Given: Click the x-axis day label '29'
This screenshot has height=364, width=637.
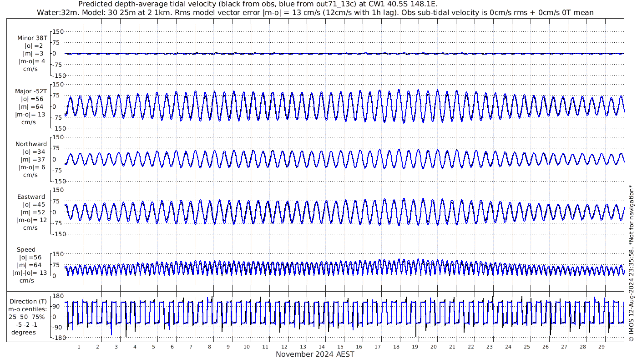Looking at the screenshot, I should [x=601, y=347].
